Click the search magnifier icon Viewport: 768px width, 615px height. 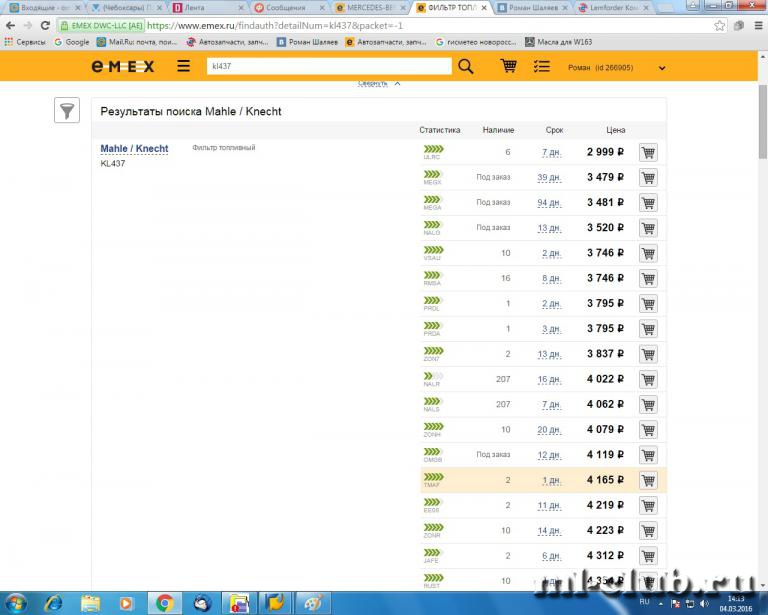coord(465,66)
